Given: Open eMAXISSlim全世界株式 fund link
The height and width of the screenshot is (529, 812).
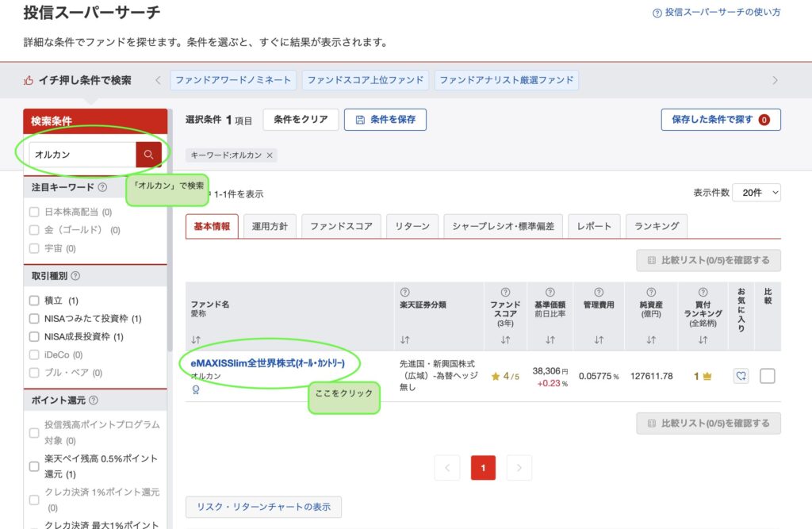Looking at the screenshot, I should tap(268, 363).
